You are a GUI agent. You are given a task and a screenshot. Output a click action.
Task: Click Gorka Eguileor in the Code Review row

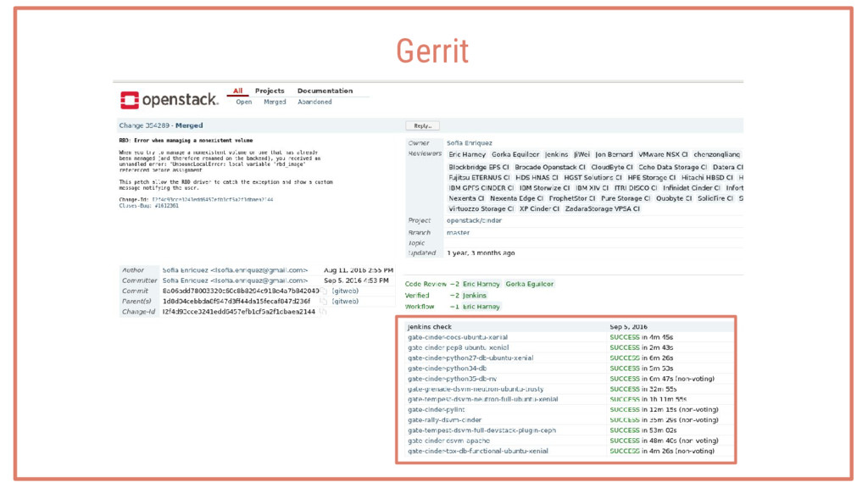(x=529, y=284)
